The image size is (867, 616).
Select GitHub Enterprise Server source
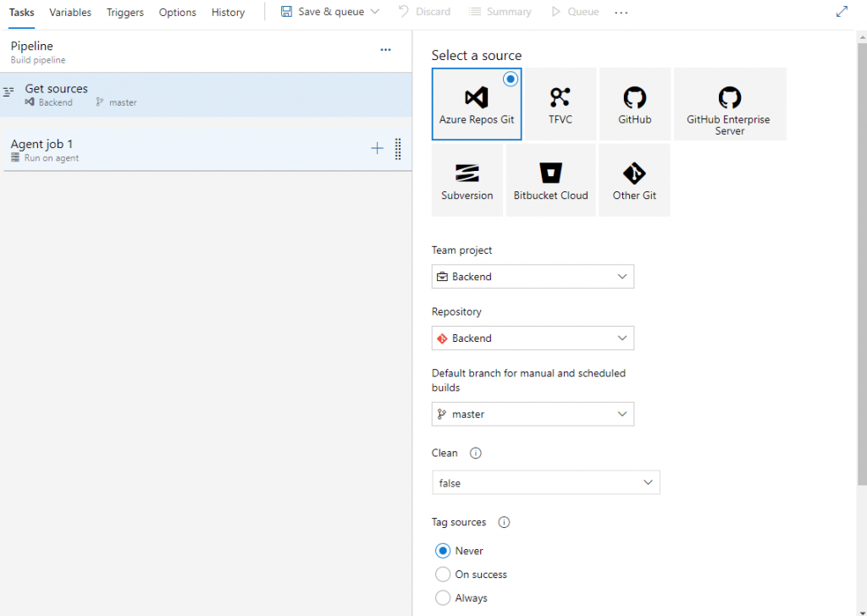pos(729,104)
